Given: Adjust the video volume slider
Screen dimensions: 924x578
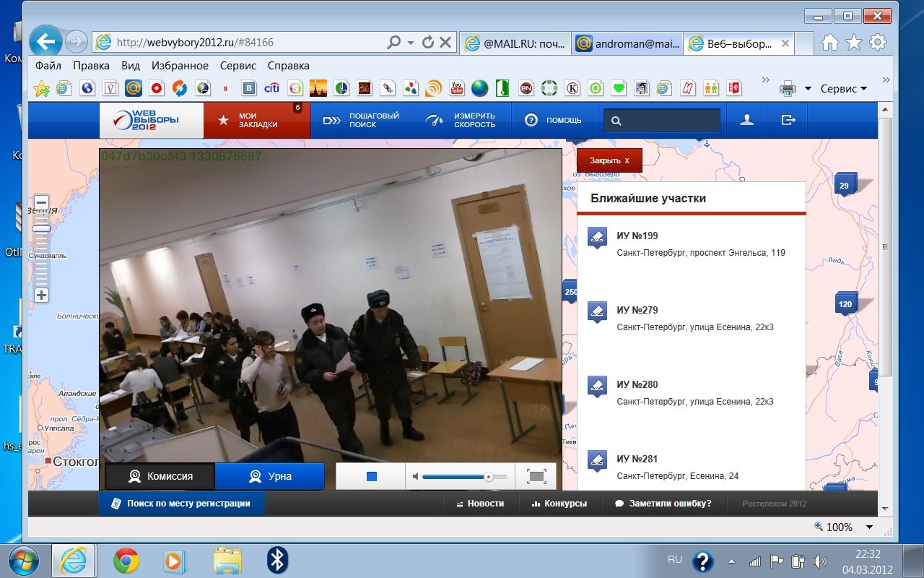Looking at the screenshot, I should [x=488, y=477].
